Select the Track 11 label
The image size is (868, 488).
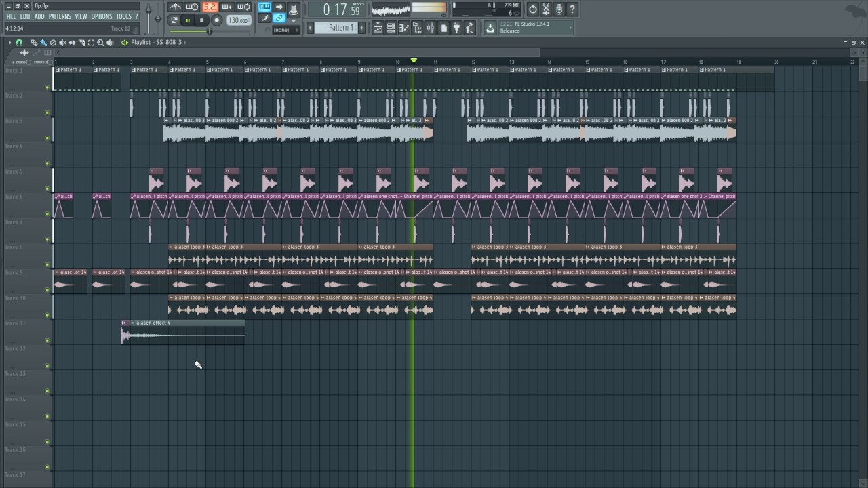coord(16,323)
